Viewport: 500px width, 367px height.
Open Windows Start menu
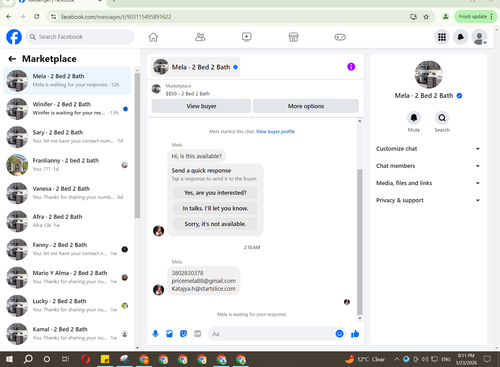coord(9,359)
